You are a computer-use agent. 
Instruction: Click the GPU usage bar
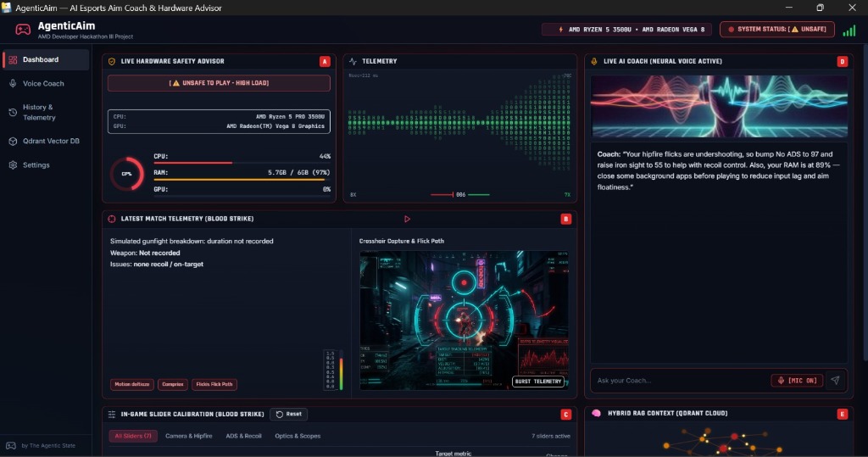242,196
